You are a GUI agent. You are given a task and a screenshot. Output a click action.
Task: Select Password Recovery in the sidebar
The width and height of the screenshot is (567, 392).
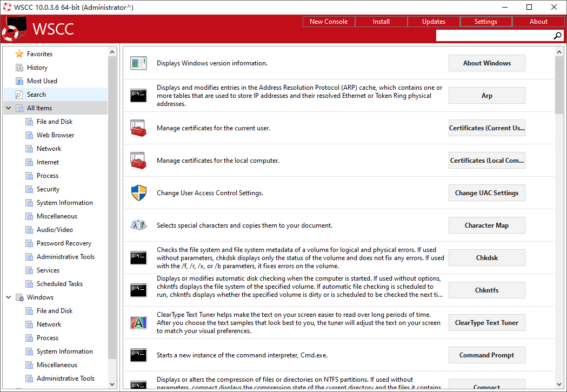tap(64, 243)
